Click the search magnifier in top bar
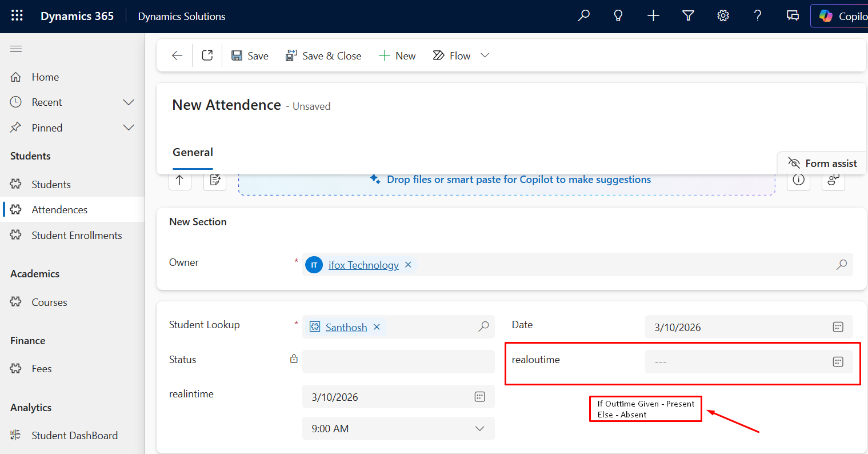The image size is (868, 454). point(583,16)
